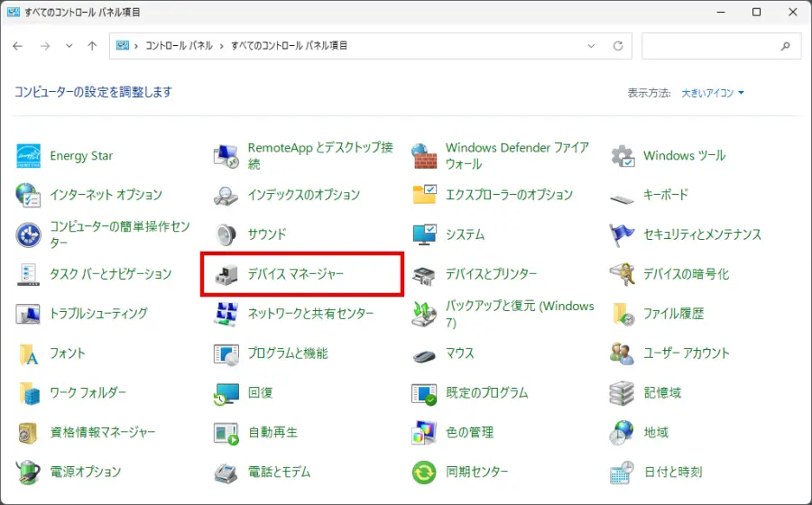Click the コントロール パネル breadcrumb
Screen dimensions: 812x505
click(179, 46)
